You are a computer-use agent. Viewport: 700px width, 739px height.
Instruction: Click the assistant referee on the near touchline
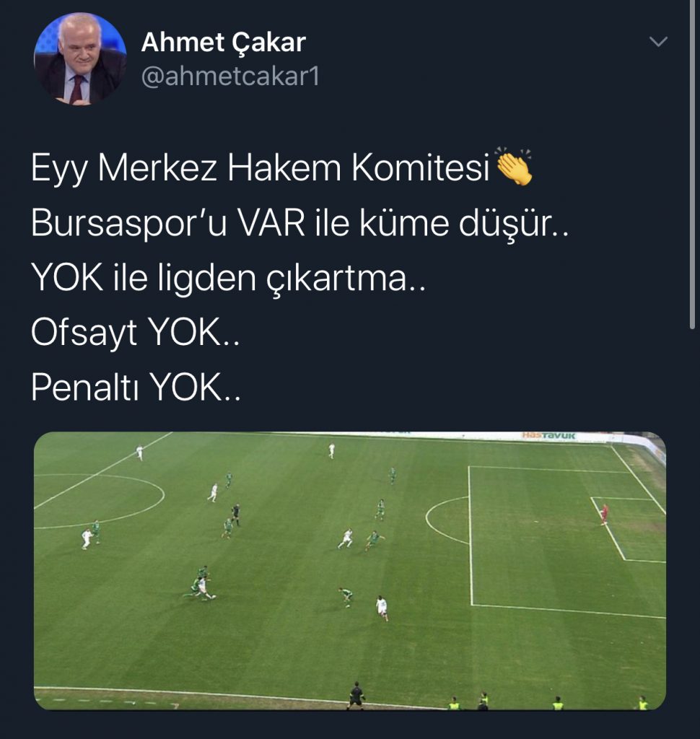(356, 696)
